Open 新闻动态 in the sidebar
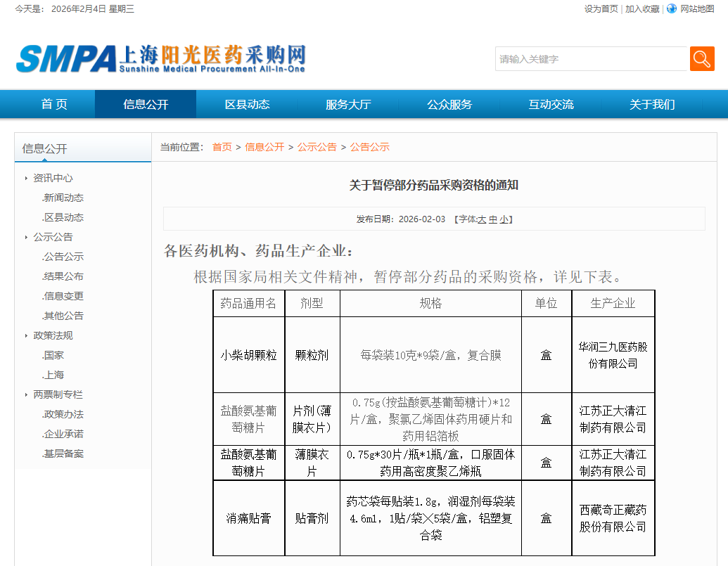 tap(63, 198)
